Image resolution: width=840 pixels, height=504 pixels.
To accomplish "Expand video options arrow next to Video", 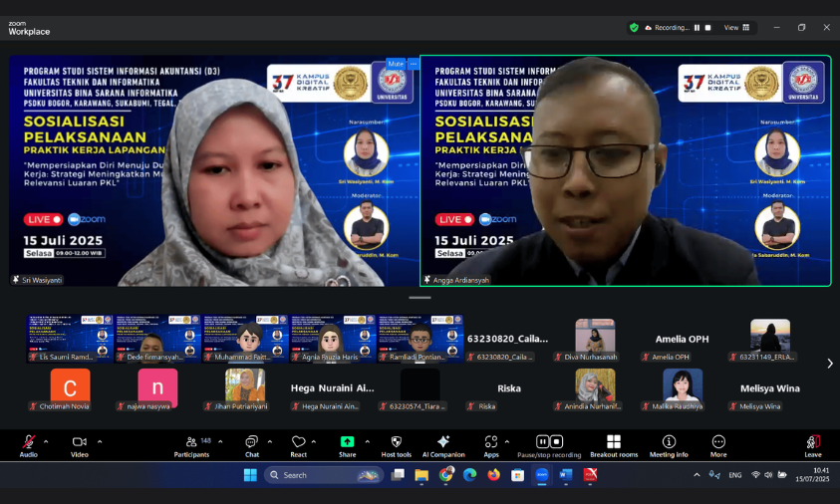I will 100,442.
